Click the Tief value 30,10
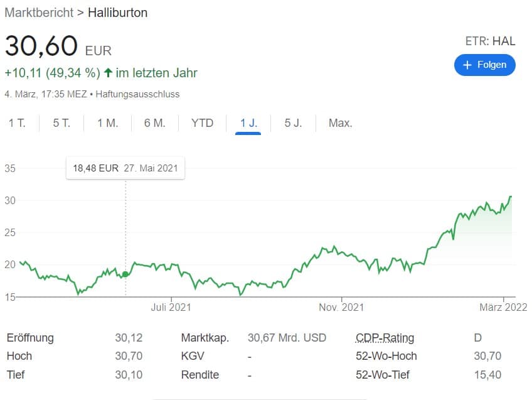 129,374
